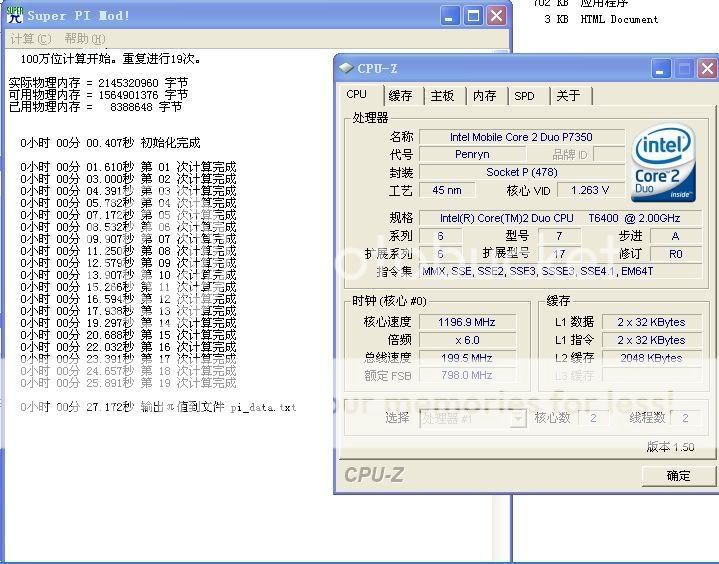The height and width of the screenshot is (564, 719).
Task: Click the Socket P (478) package field
Action: coord(521,172)
